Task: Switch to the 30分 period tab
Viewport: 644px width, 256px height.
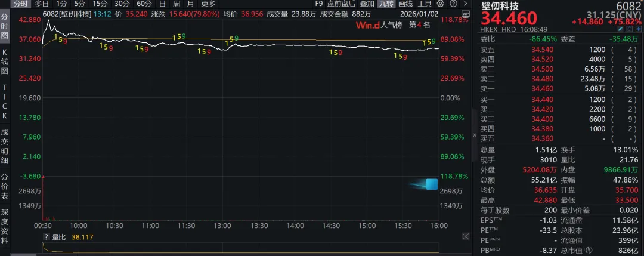Action: click(x=122, y=4)
